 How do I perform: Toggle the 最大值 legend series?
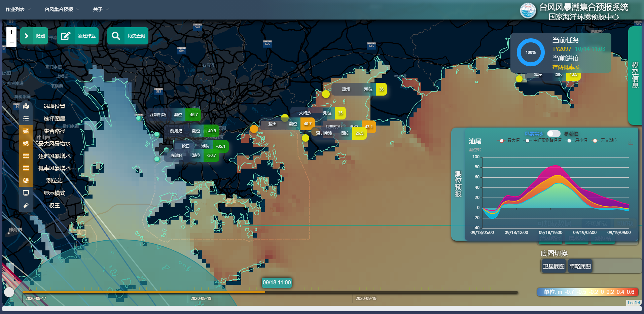click(509, 140)
